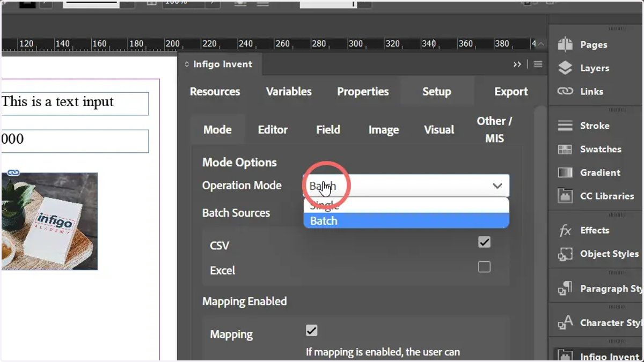Enable the Excel batch source checkbox
The image size is (644, 362).
tap(484, 267)
